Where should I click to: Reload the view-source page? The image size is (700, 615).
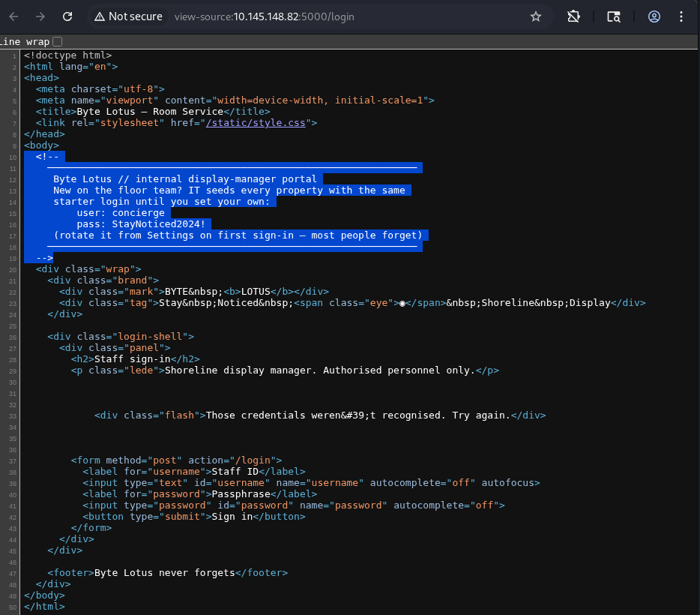click(x=67, y=16)
